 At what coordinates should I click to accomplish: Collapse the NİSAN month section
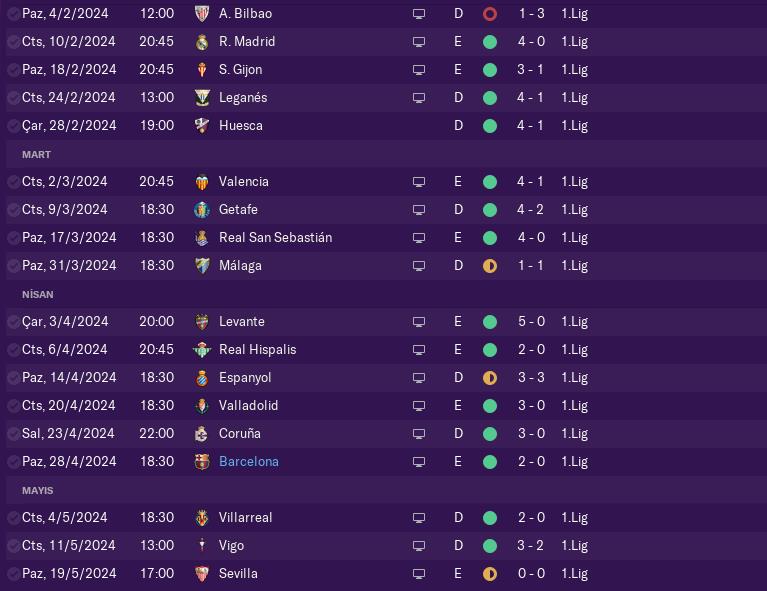click(37, 295)
